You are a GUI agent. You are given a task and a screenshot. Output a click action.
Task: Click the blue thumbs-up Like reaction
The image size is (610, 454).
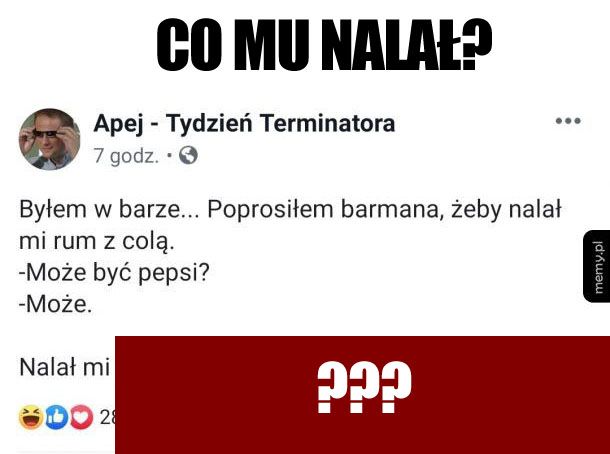pos(57,417)
